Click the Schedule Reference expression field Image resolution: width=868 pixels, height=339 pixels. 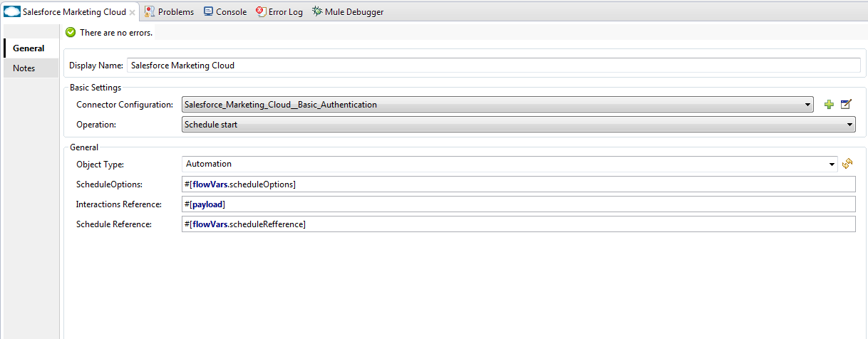518,224
